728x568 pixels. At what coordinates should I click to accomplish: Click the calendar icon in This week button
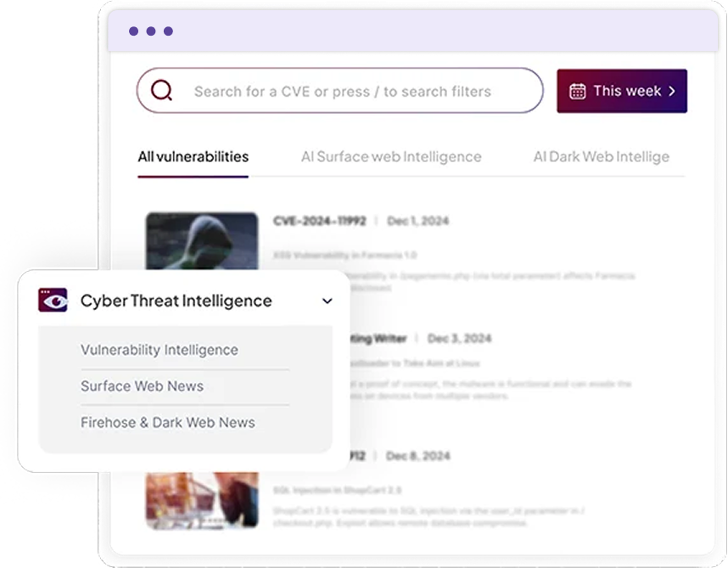577,91
